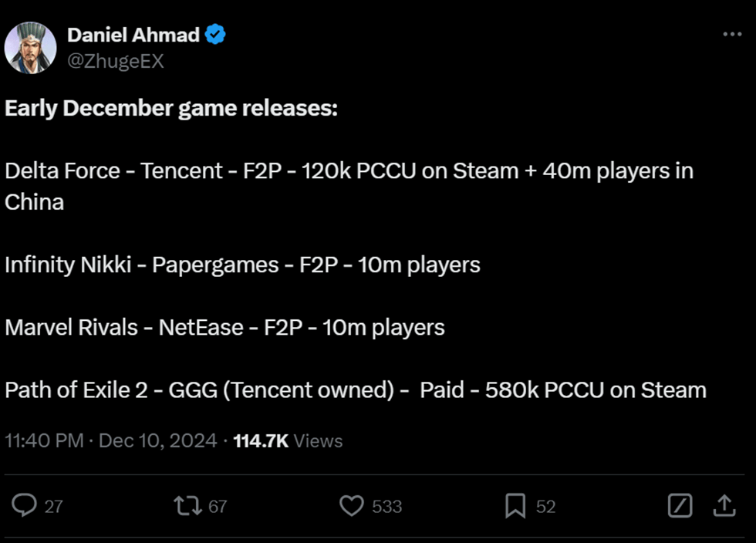Click the 52 bookmarks count

[545, 507]
